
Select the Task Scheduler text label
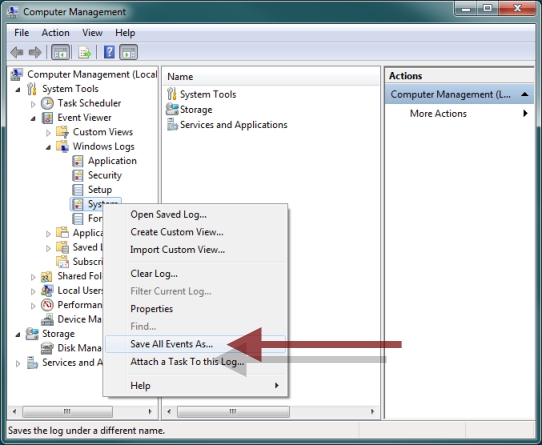89,103
